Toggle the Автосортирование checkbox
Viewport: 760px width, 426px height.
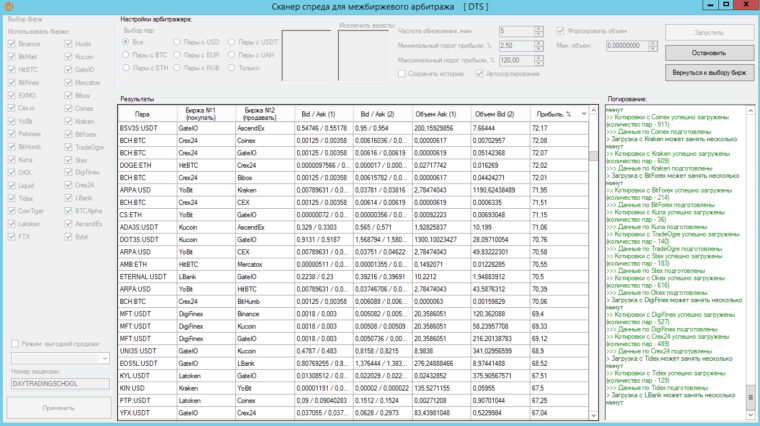(x=479, y=74)
